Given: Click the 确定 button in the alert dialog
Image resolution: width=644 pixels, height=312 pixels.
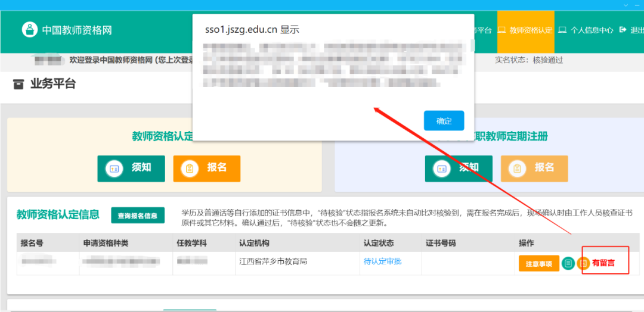Looking at the screenshot, I should click(x=444, y=121).
